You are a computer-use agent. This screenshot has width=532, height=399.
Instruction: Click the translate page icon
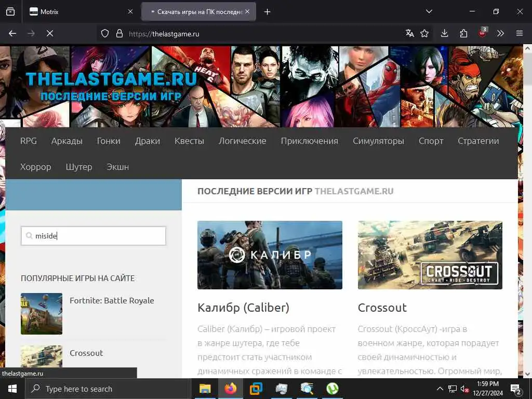(x=409, y=33)
